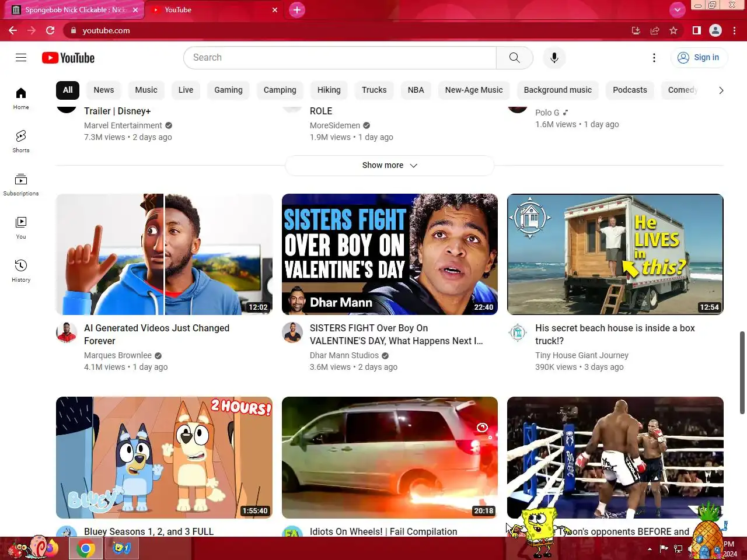Open the Dhar Mann Studios channel name
Image resolution: width=747 pixels, height=560 pixels.
[x=344, y=355]
